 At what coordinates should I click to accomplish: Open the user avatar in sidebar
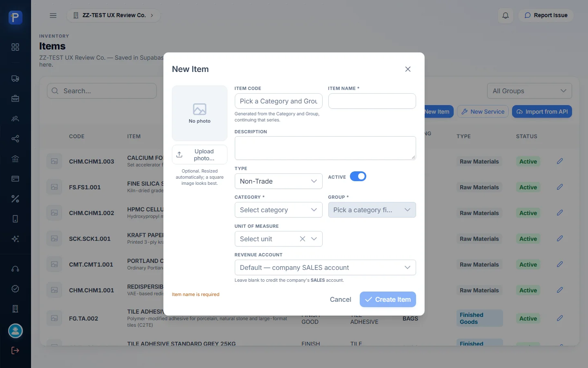[x=16, y=331]
